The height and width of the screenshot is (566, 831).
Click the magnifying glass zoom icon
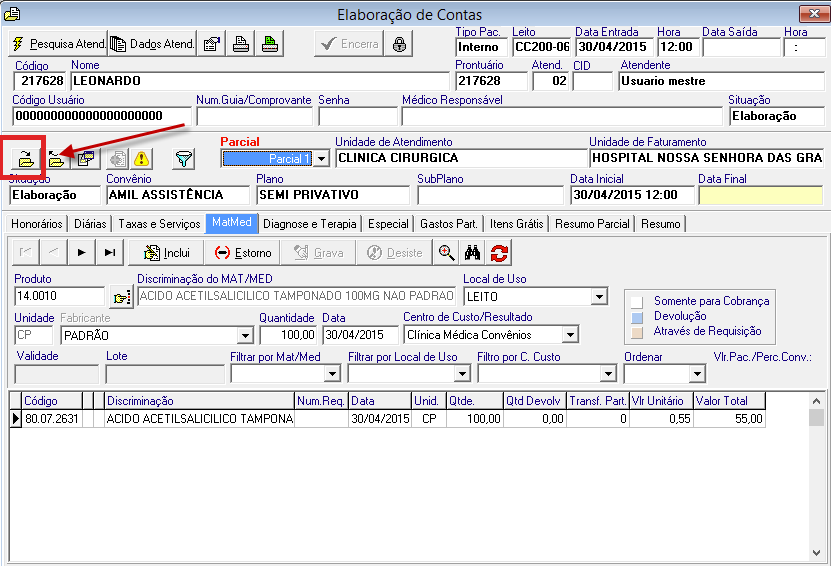click(x=446, y=252)
